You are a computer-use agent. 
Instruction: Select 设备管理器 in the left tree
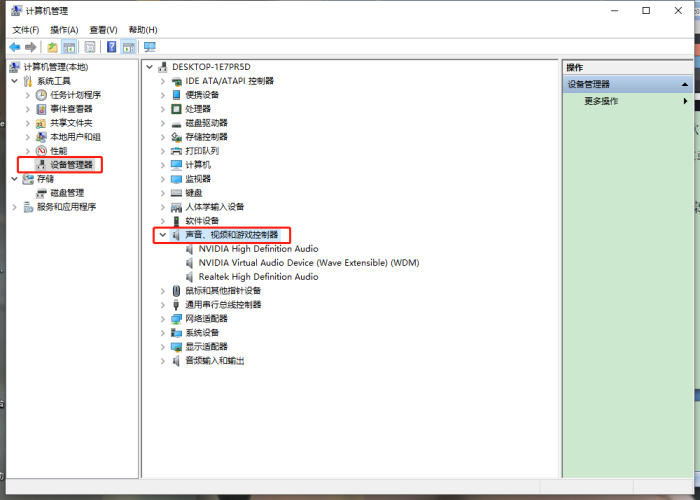click(x=71, y=165)
